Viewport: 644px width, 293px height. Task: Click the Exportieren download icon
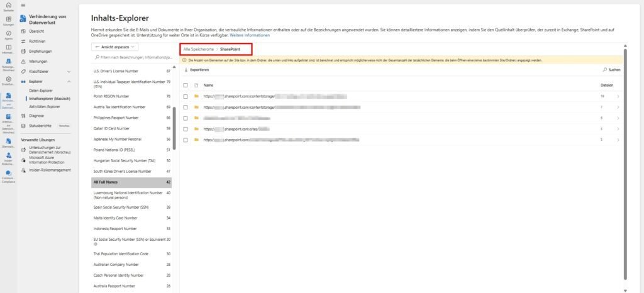coord(186,70)
